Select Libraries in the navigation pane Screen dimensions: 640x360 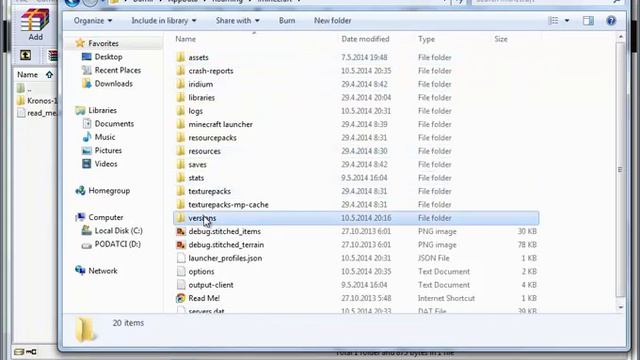pyautogui.click(x=102, y=110)
